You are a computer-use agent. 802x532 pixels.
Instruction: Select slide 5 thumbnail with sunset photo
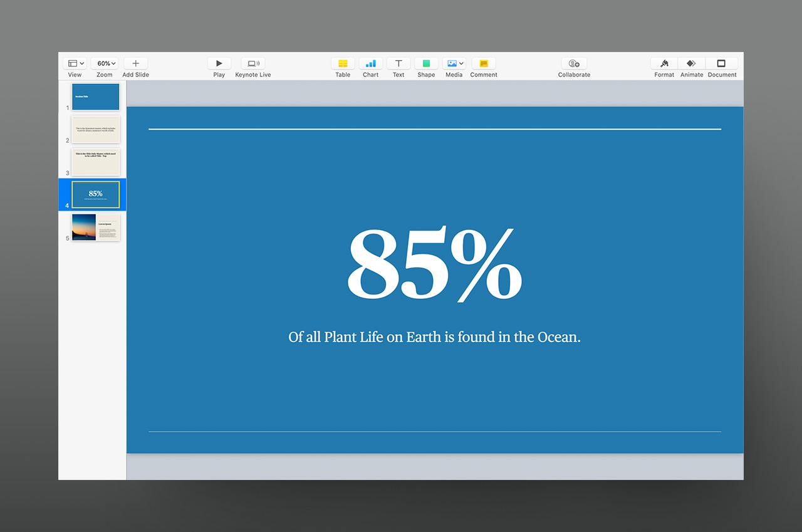95,227
